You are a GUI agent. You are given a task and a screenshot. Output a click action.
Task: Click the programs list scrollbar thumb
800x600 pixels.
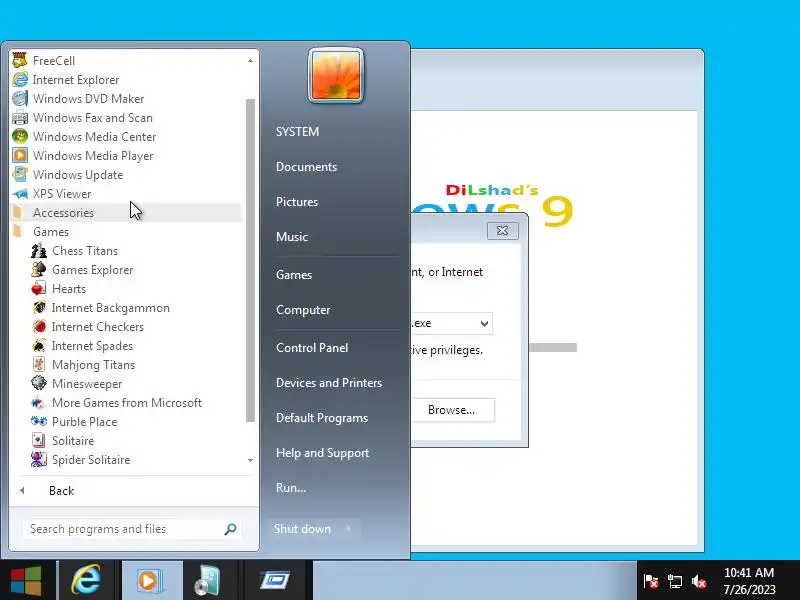click(x=250, y=260)
